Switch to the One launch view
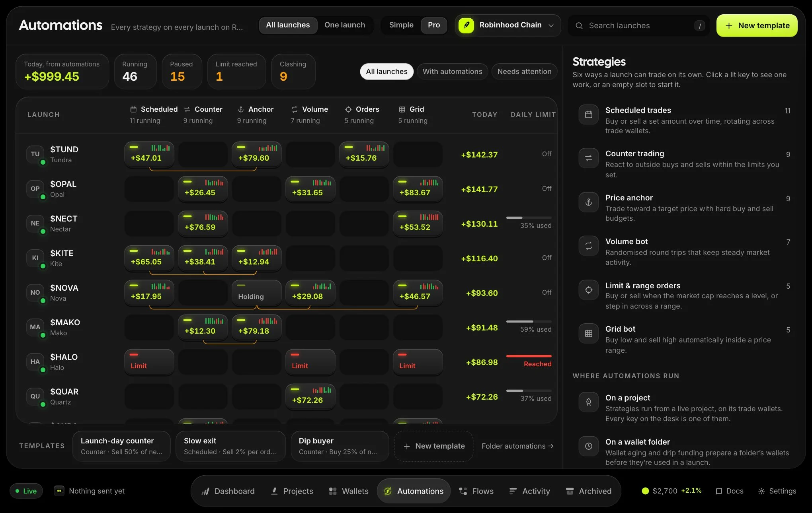The width and height of the screenshot is (812, 513). (344, 25)
